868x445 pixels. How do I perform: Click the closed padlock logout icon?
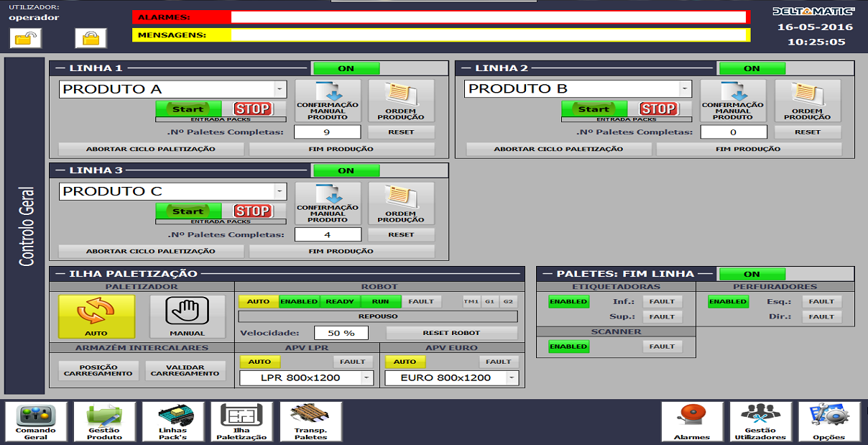[91, 38]
